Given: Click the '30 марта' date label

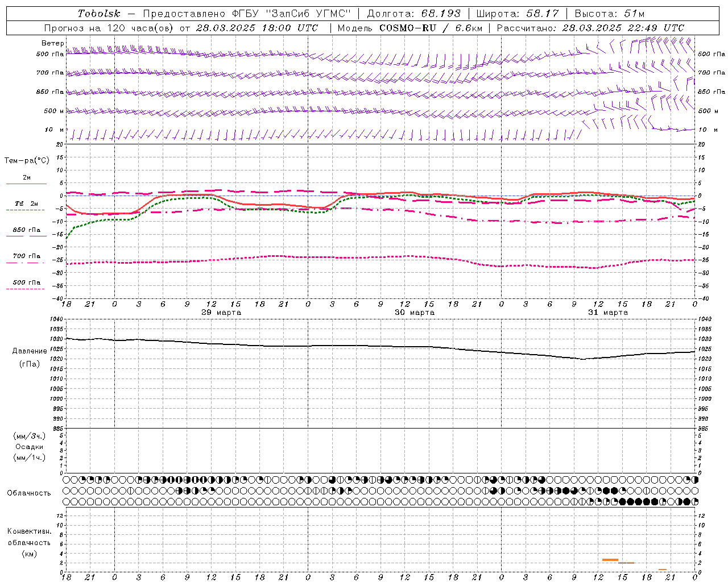Looking at the screenshot, I should coord(415,313).
